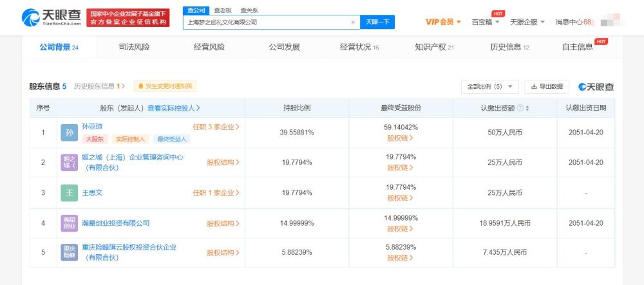Expand 任职 1 家企业 for 王思文
The image size is (644, 285).
click(x=216, y=192)
